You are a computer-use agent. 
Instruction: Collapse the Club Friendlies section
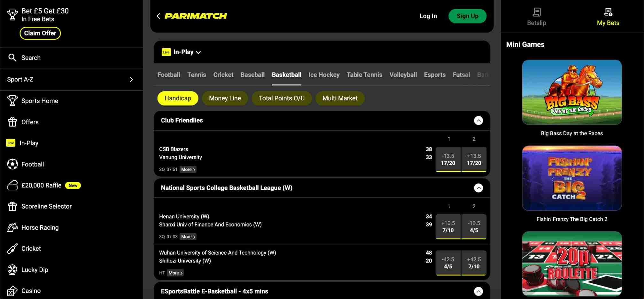point(478,120)
